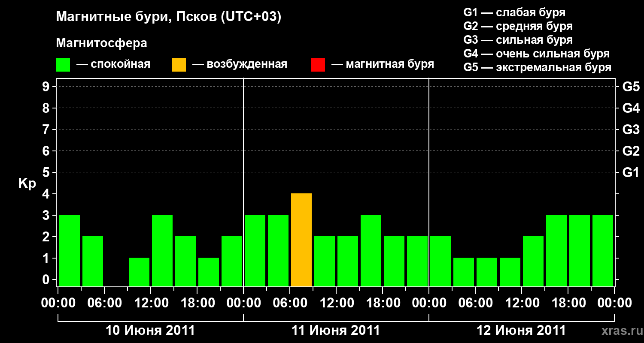Click the '06:00' time label for 11 June
This screenshot has height=343, width=644.
tap(290, 303)
